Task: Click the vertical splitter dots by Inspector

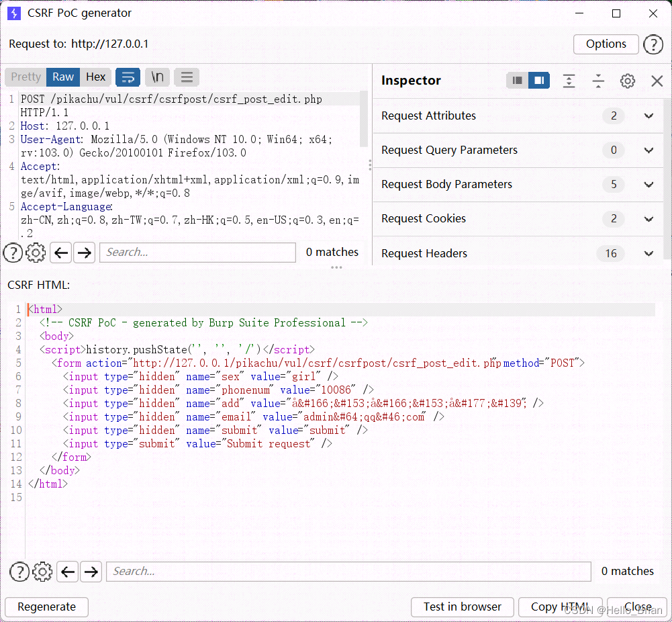Action: pyautogui.click(x=370, y=165)
